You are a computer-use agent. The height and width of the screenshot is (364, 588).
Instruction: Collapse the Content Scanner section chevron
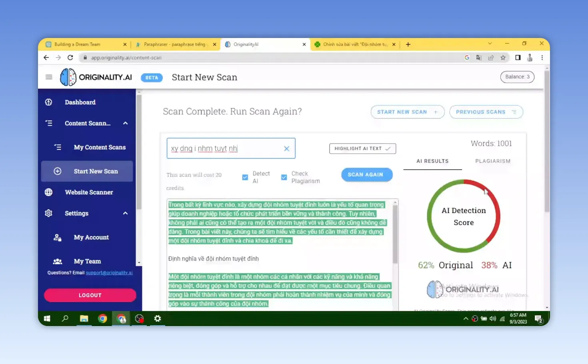tap(125, 123)
